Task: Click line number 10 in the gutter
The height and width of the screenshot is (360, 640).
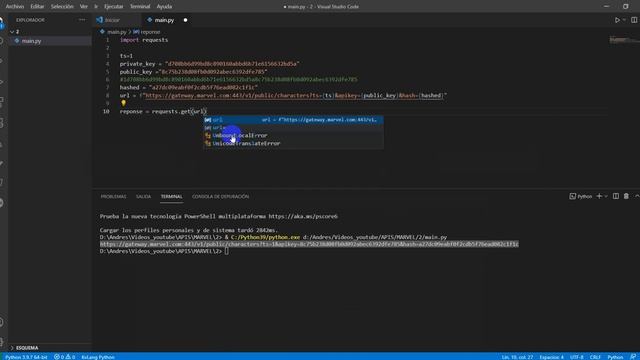Action: 106,111
